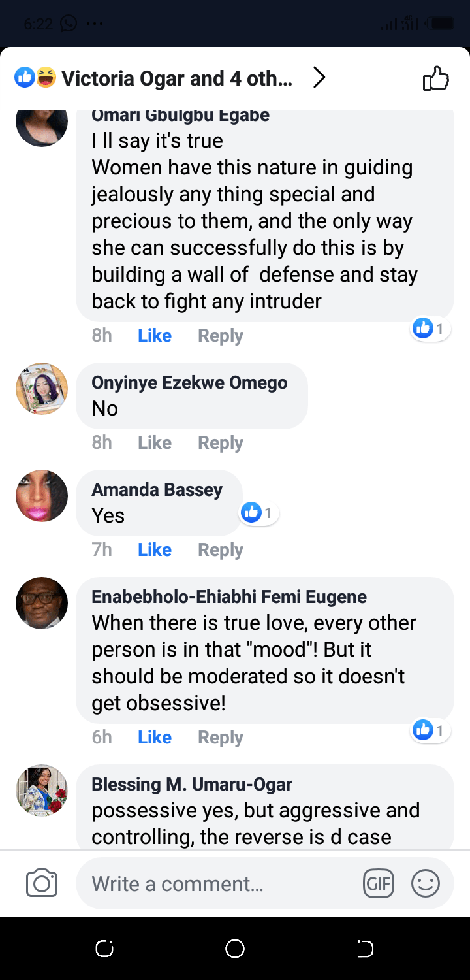Expand reactions list with the chevron arrow
Screen dimensions: 470x980
tap(319, 78)
